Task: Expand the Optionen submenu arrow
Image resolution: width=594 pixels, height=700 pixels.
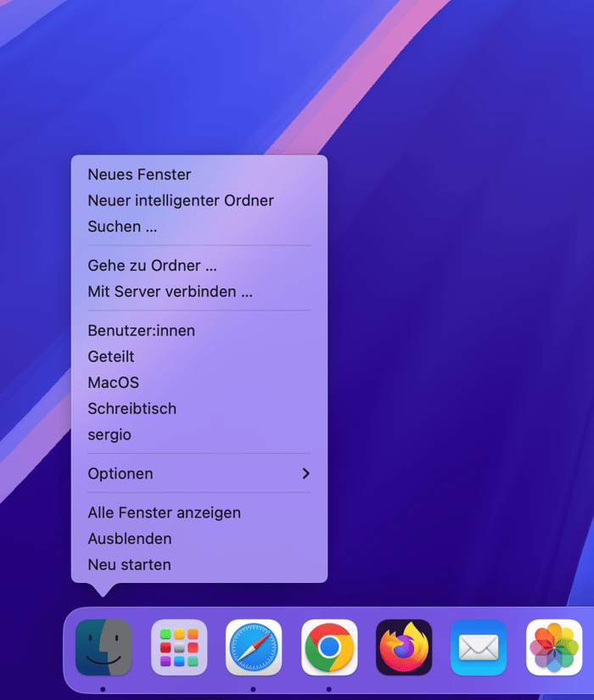Action: coord(305,473)
